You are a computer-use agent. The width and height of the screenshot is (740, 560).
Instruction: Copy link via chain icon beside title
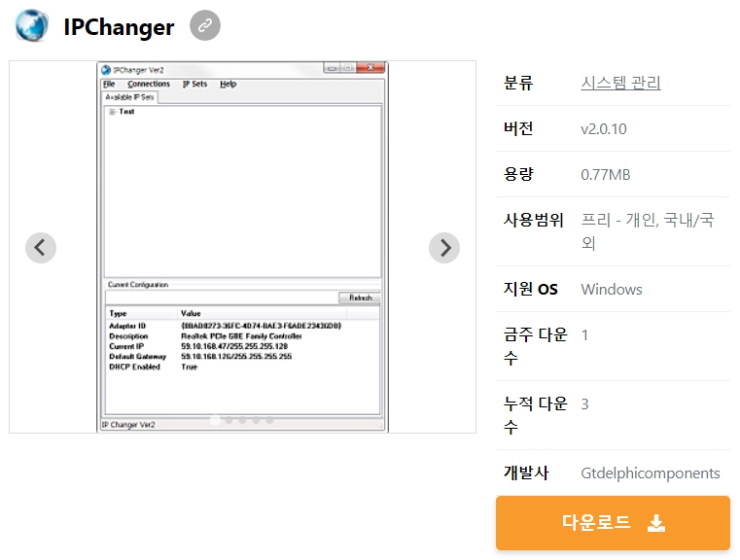(205, 25)
